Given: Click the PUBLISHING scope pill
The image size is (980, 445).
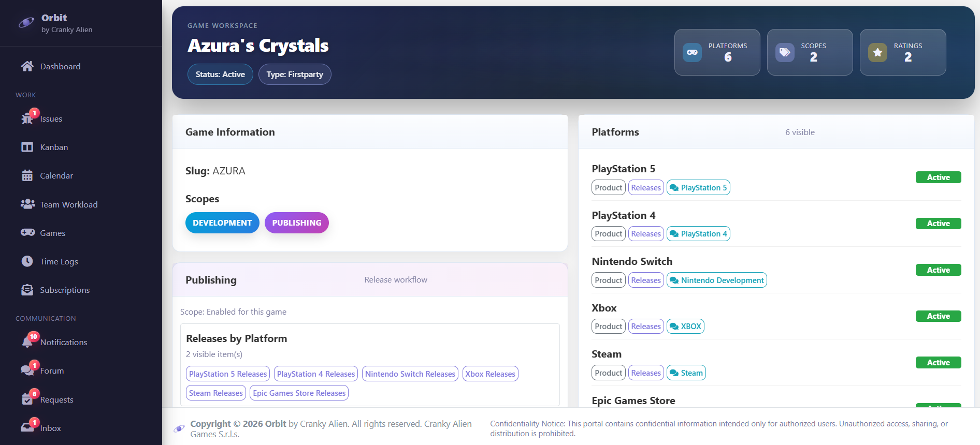Looking at the screenshot, I should click(x=297, y=222).
